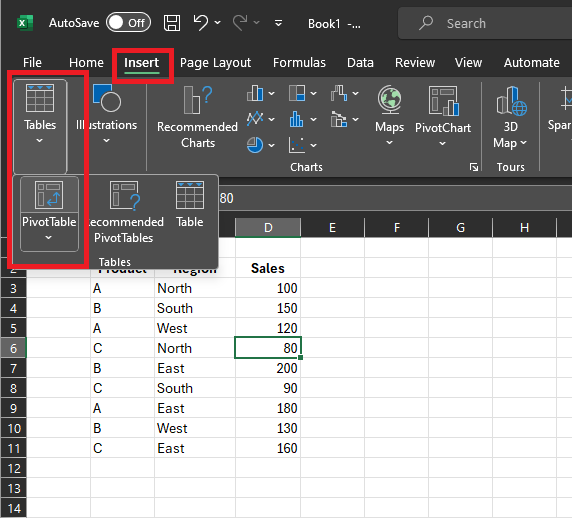This screenshot has height=518, width=572.
Task: Open the 3D Map tool
Action: click(x=510, y=117)
